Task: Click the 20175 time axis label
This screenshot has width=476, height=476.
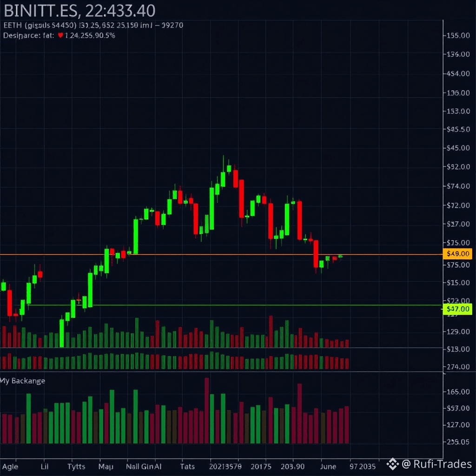Action: [x=261, y=466]
